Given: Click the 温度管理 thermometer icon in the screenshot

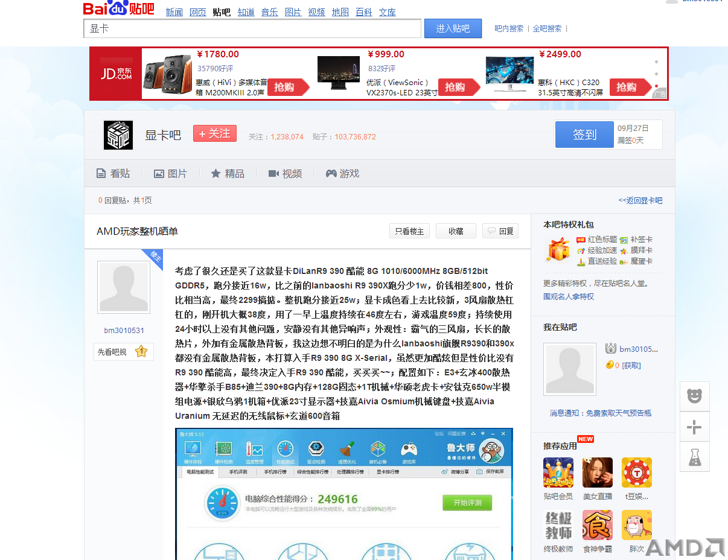Looking at the screenshot, I should 255,450.
